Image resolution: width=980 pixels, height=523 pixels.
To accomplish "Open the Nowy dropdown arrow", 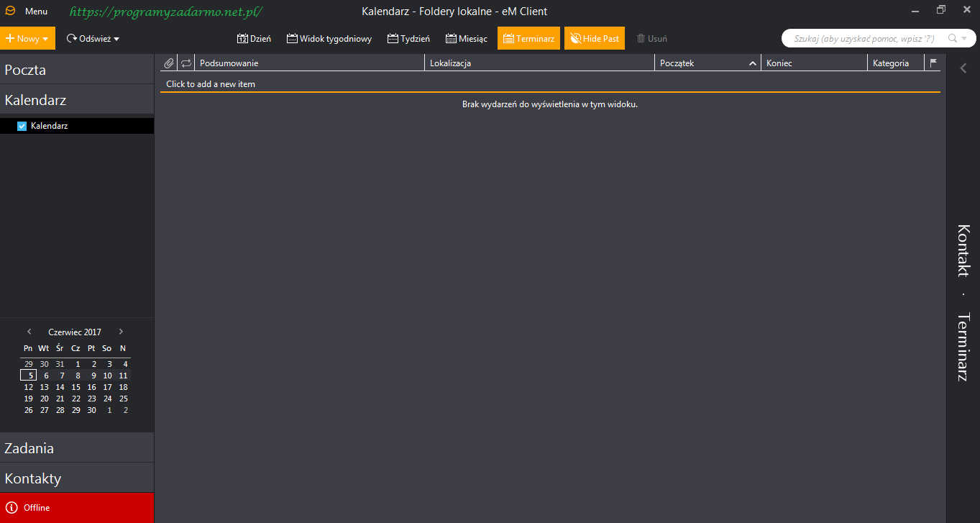I will point(45,39).
